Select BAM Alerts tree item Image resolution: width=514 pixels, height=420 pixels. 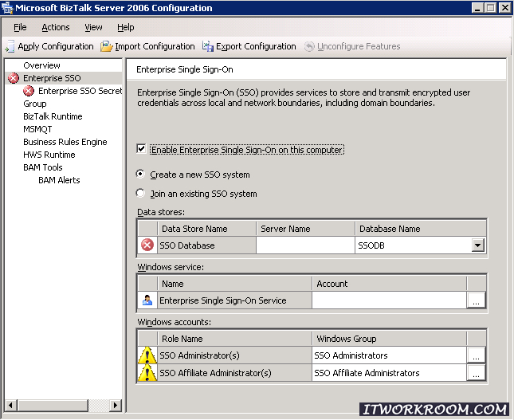click(59, 180)
